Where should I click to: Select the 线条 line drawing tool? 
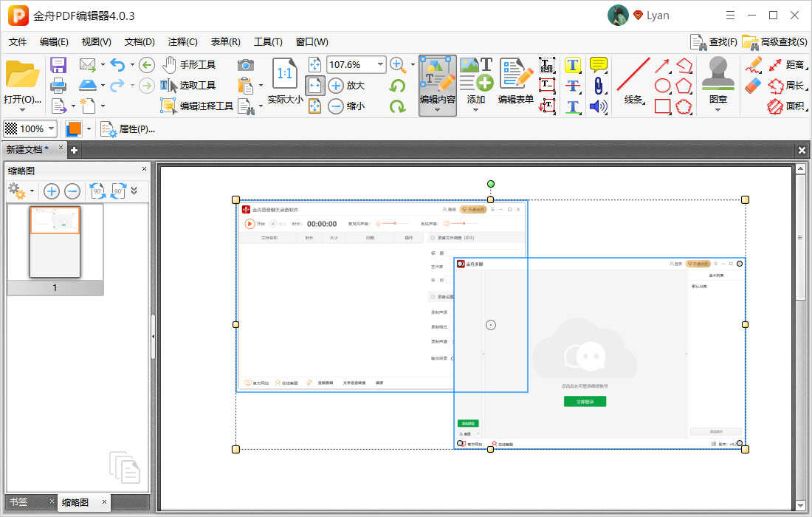633,81
